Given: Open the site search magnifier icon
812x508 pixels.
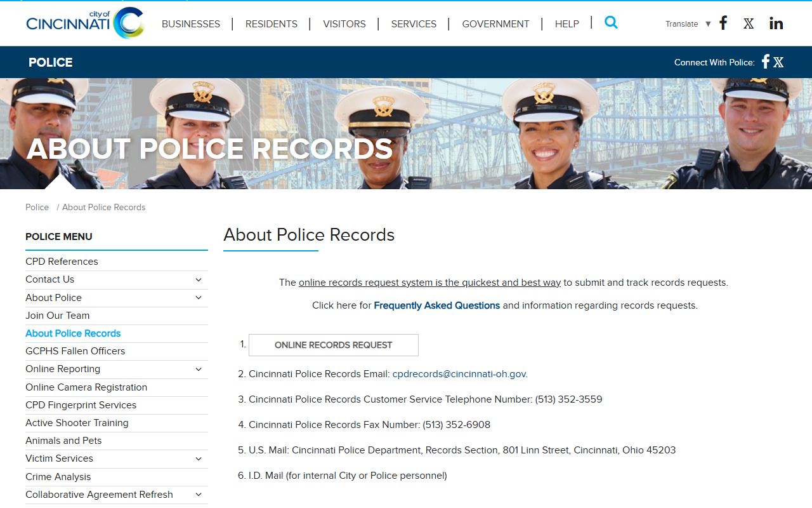Looking at the screenshot, I should pyautogui.click(x=611, y=23).
